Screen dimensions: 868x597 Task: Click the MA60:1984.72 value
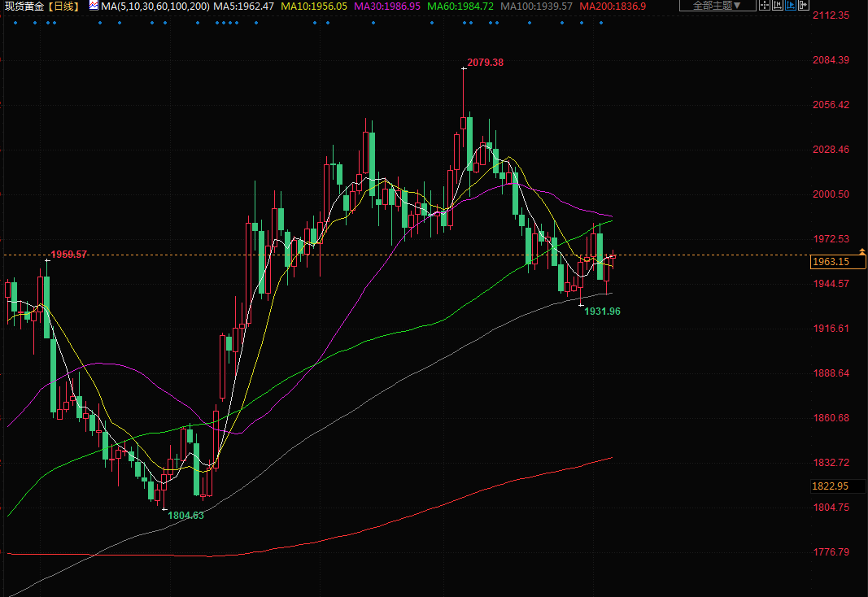click(x=460, y=6)
